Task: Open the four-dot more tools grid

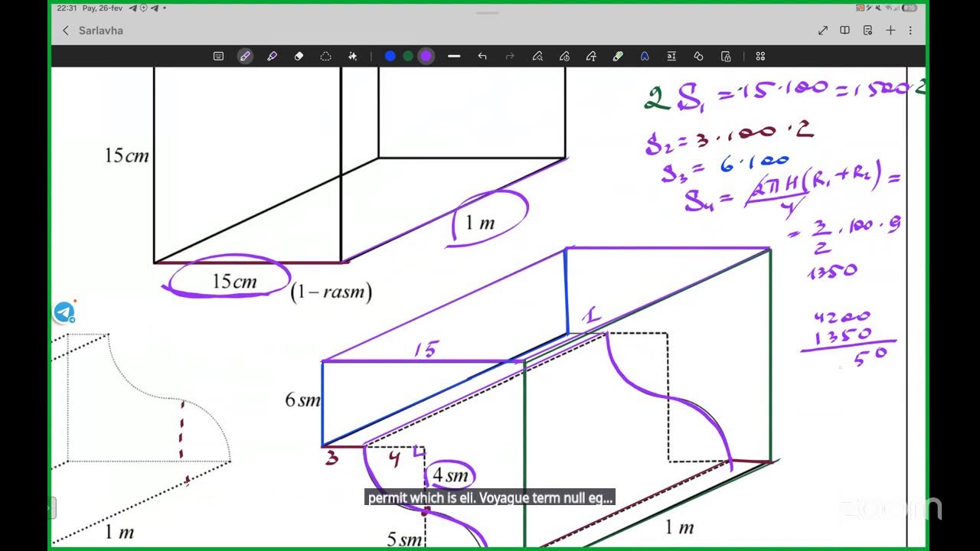Action: tap(760, 56)
